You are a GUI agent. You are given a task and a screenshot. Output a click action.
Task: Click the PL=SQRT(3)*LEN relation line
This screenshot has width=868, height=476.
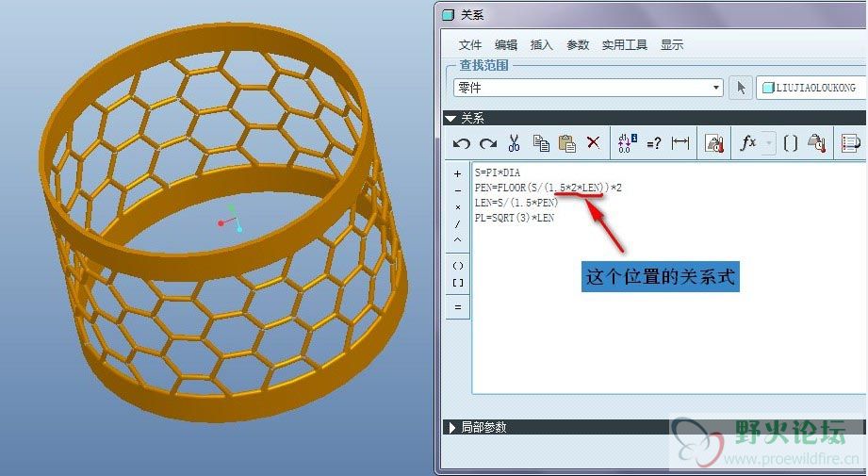point(515,218)
